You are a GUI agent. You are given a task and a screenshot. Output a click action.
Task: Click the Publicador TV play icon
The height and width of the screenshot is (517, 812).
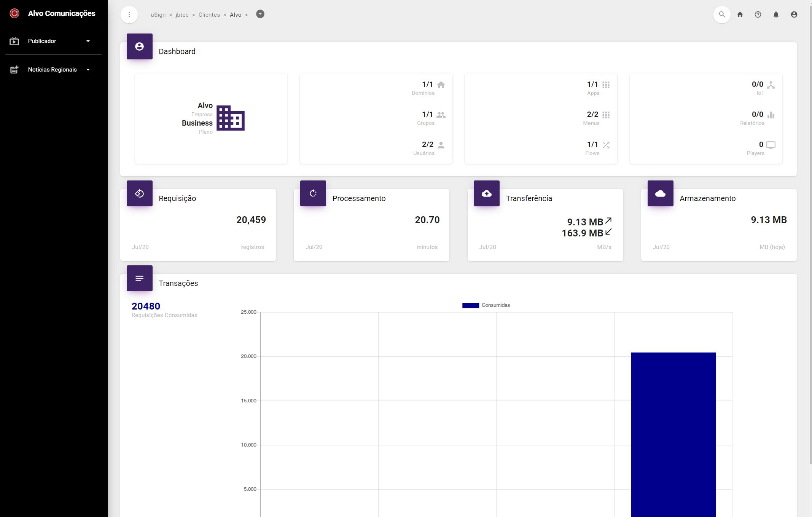pyautogui.click(x=14, y=41)
